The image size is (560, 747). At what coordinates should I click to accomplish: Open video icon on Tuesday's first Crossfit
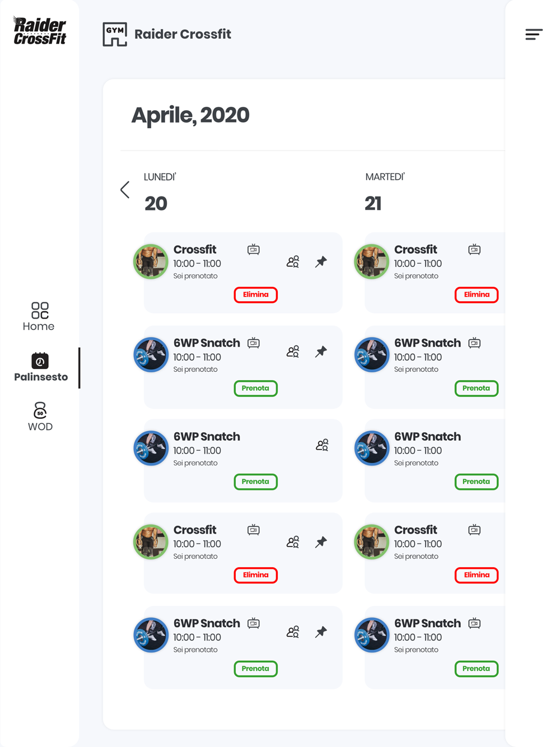coord(474,249)
